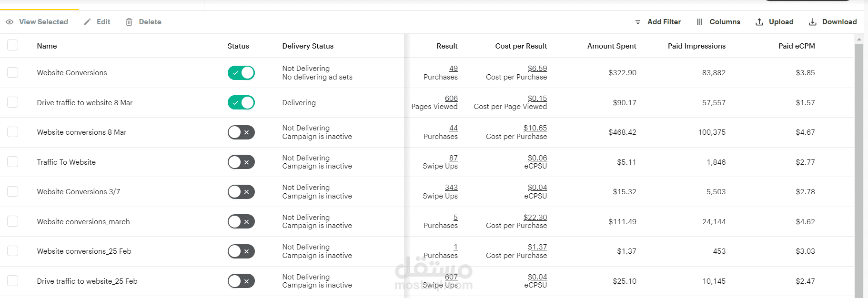Viewport: 868px width, 298px height.
Task: Sort by the Amount Spent column header
Action: 611,46
